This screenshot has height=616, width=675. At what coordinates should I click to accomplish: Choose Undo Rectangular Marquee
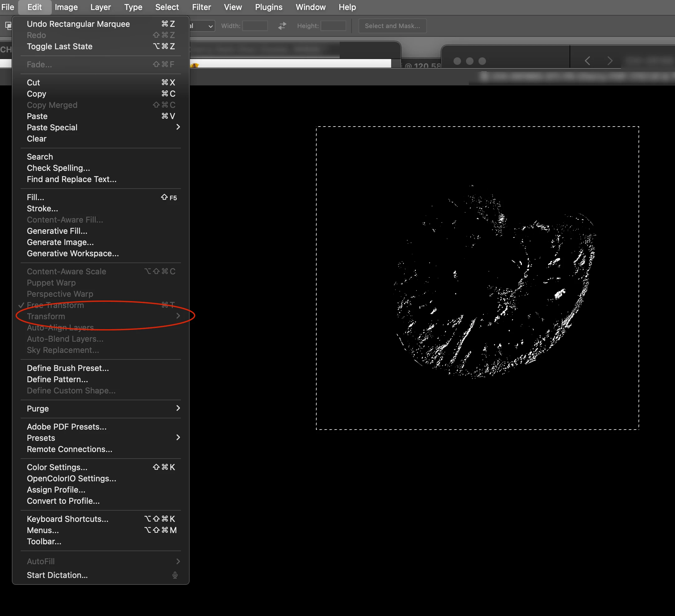click(78, 24)
